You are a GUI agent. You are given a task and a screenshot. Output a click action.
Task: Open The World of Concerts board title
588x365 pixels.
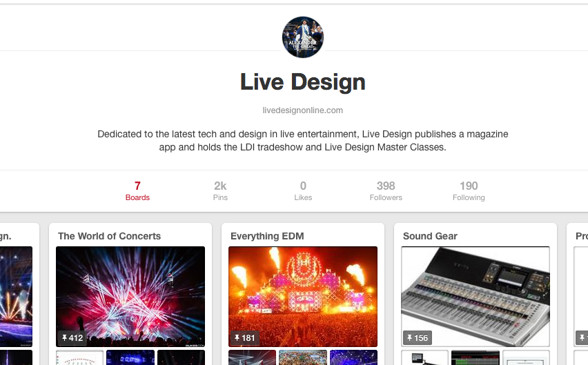point(109,236)
